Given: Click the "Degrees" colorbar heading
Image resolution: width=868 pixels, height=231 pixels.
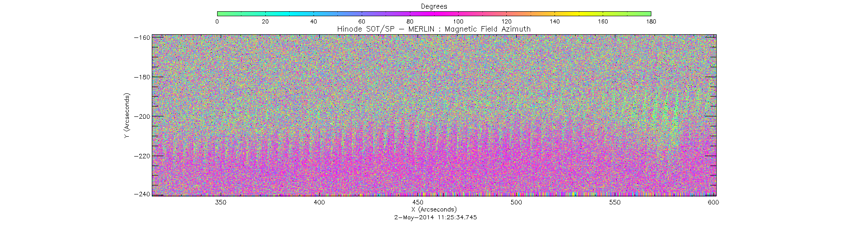Looking at the screenshot, I should pos(434,6).
